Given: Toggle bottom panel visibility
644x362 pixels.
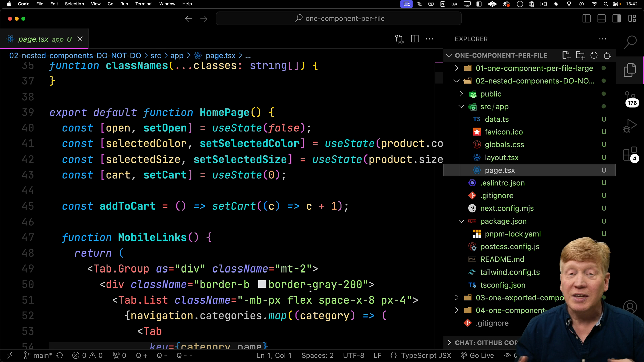Looking at the screenshot, I should coord(602,19).
